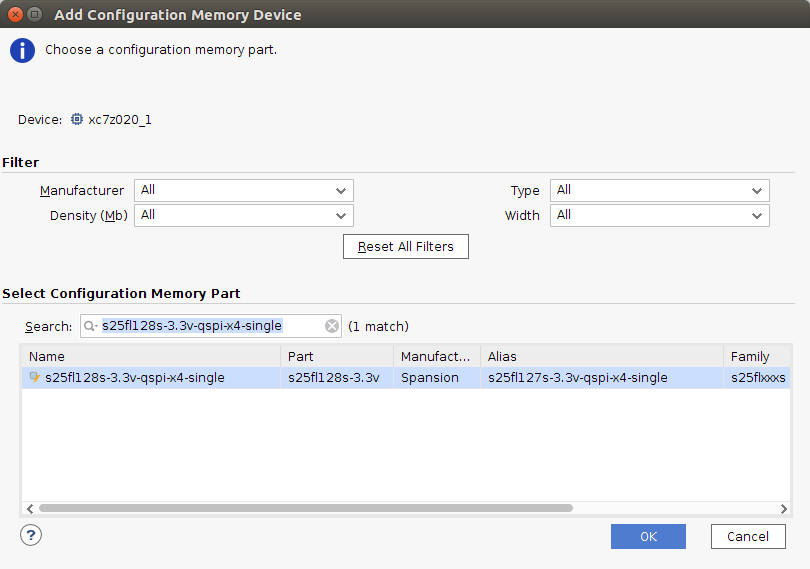The height and width of the screenshot is (569, 810).
Task: Select the s25fl128s-3.3v-qspi-x4-single row name
Action: (x=135, y=378)
